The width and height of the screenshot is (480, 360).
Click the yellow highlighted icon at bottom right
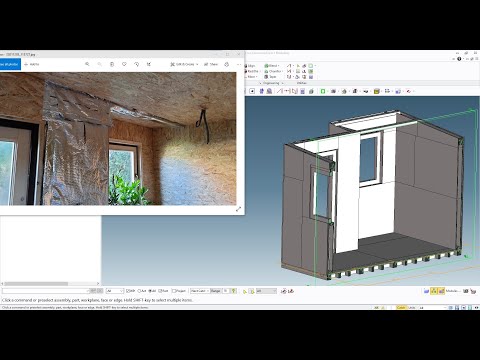434,291
